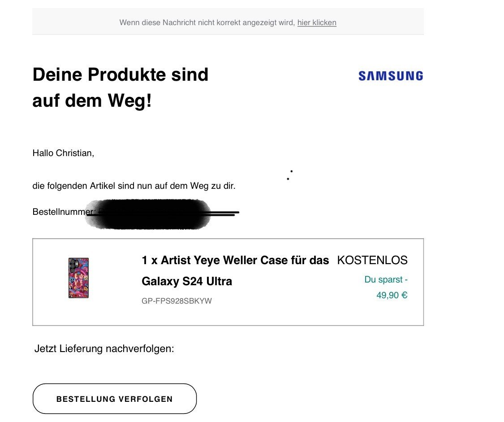Click 'Jetzt Lieferung nachverfolgen:' text
Image resolution: width=504 pixels, height=422 pixels.
click(104, 348)
